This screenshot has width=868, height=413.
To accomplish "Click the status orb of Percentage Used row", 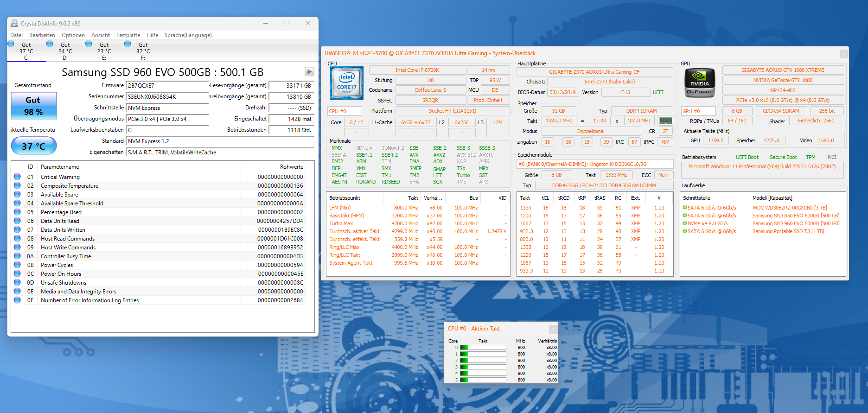I will point(17,212).
